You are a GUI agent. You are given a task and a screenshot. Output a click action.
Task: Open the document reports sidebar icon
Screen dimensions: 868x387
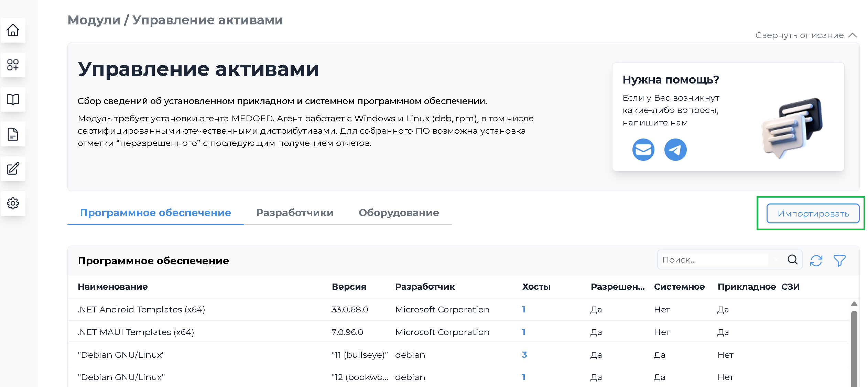tap(13, 134)
